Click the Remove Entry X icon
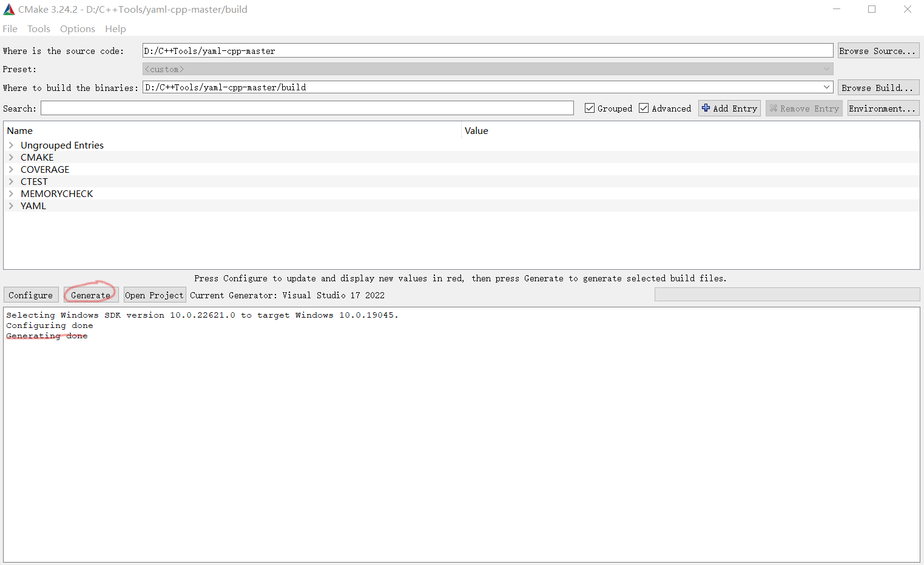 pos(775,108)
